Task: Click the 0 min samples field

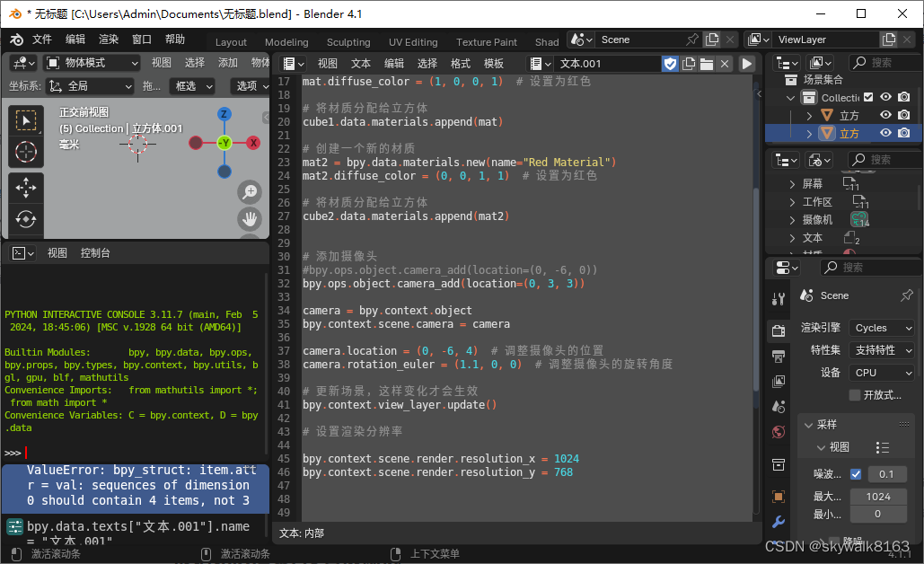Action: tap(878, 514)
